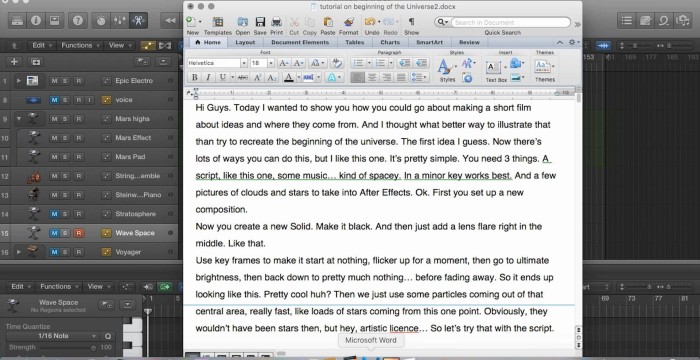Image resolution: width=700 pixels, height=360 pixels.
Task: Expand the Epic Electro track disclosure triangle
Action: (19, 80)
